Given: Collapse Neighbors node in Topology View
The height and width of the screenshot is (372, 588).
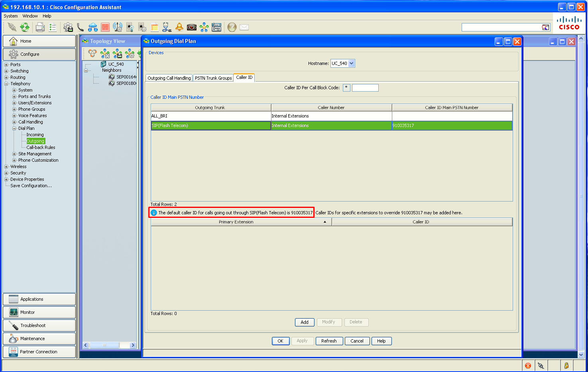Looking at the screenshot, I should 86,70.
